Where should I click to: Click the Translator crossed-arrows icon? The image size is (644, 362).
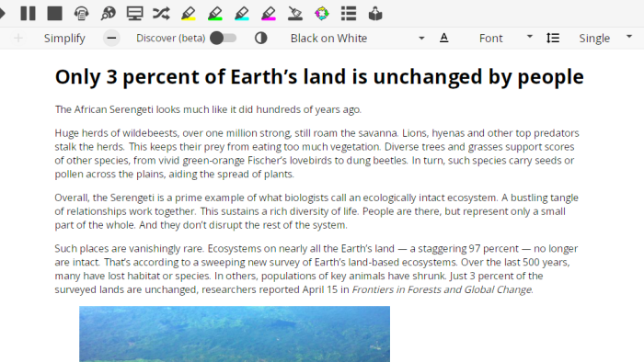pos(161,14)
